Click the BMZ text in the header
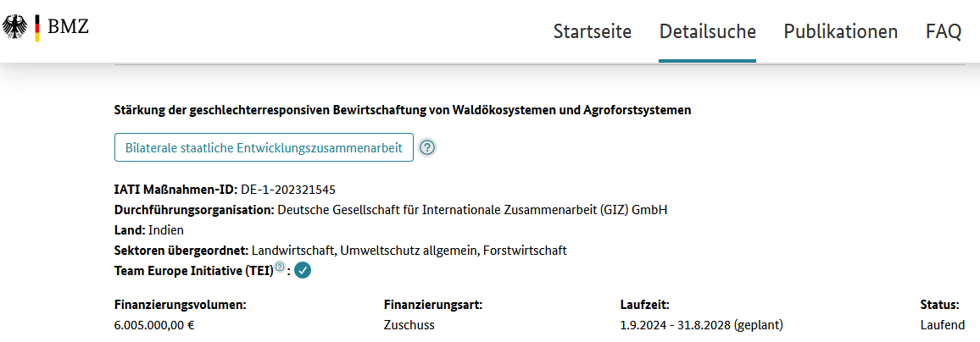Image resolution: width=980 pixels, height=342 pixels. tap(68, 27)
